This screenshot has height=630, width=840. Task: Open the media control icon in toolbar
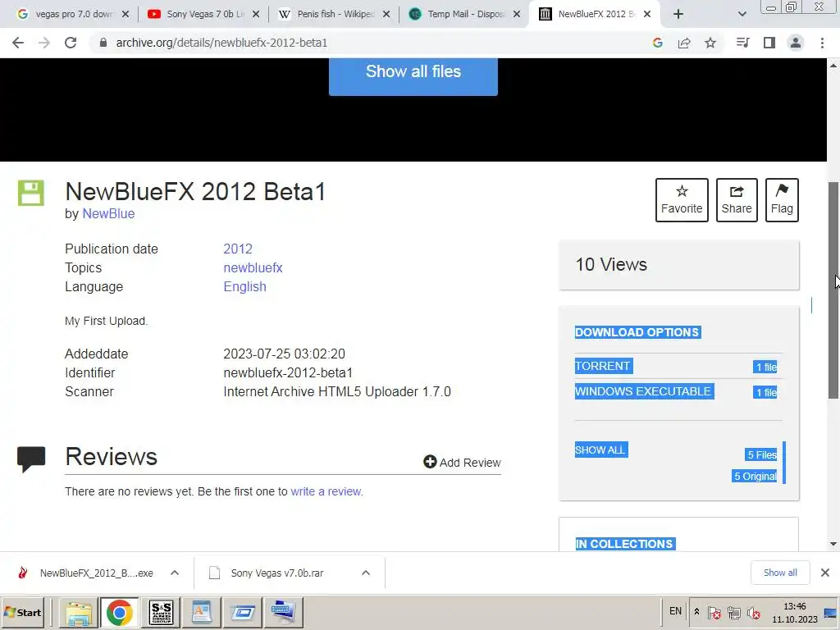coord(742,43)
